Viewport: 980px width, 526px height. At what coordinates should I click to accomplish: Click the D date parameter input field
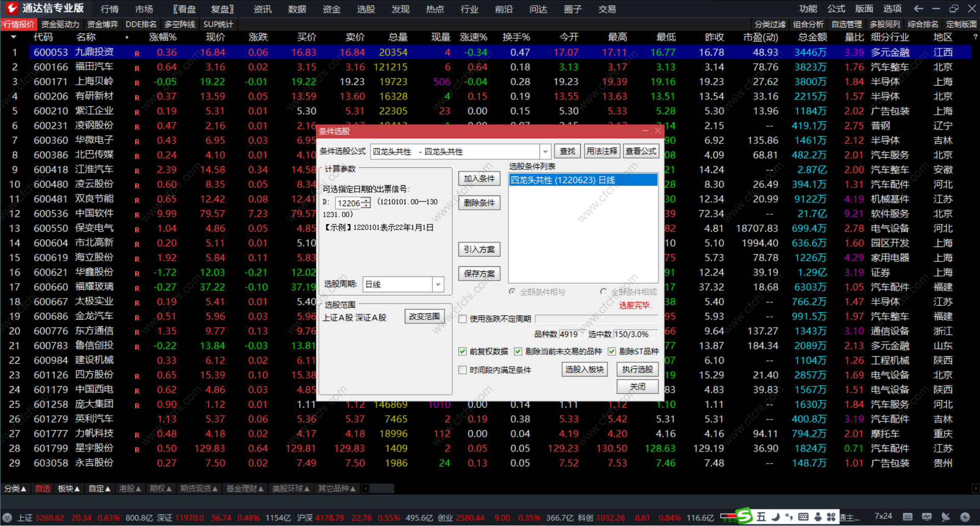[349, 203]
